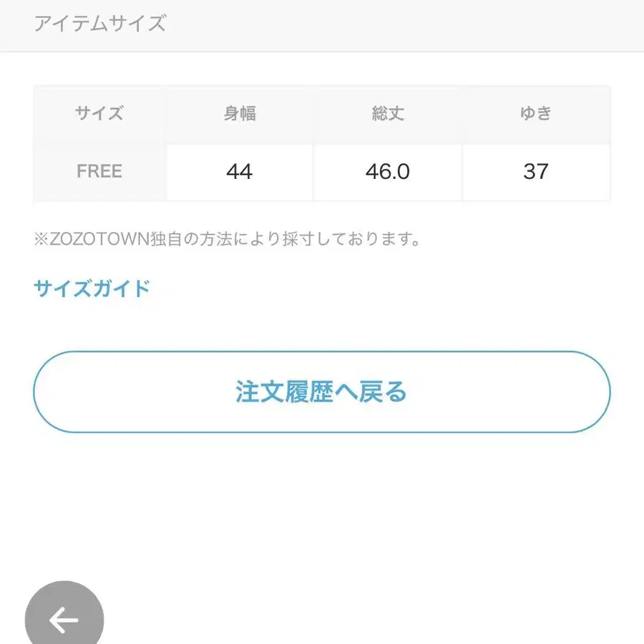Tap the gray circular back arrow button
644x644 pixels.
point(64,617)
